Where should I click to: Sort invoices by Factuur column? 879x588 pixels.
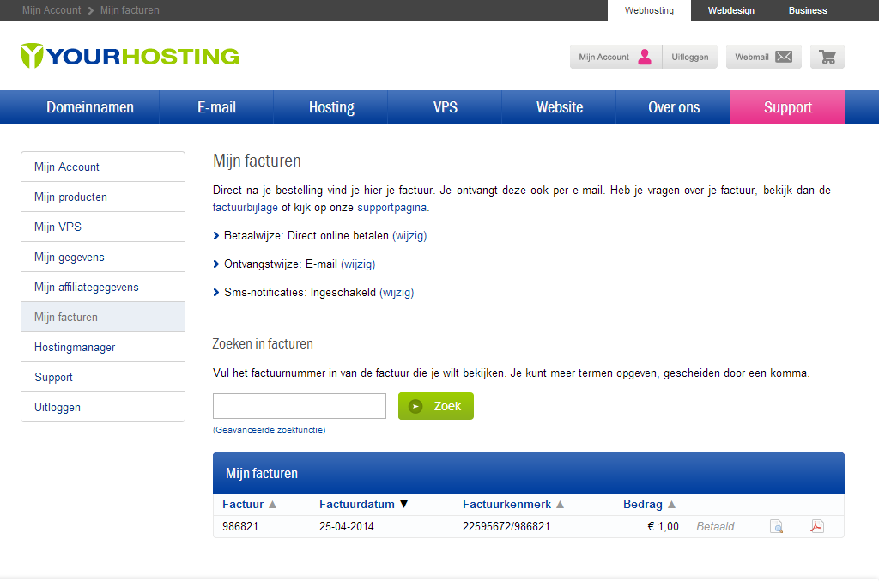click(249, 505)
